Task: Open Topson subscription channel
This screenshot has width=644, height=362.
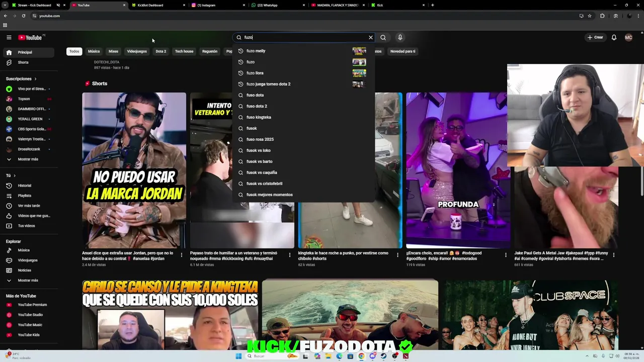Action: tap(29, 99)
